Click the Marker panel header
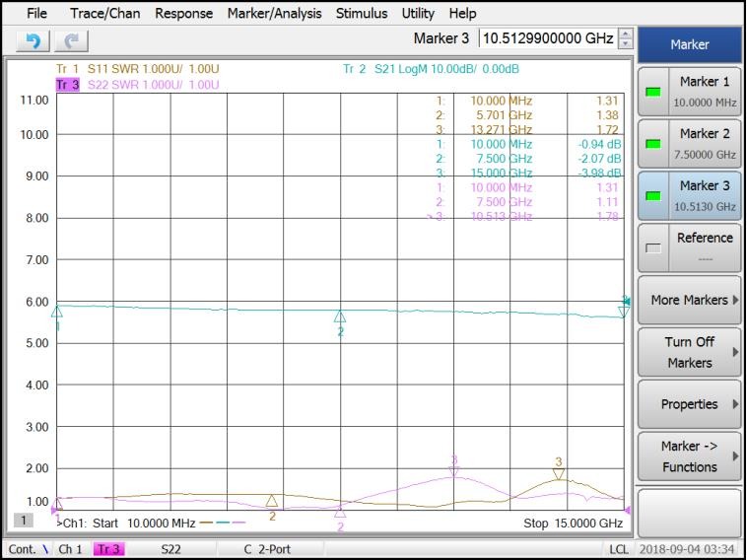Image resolution: width=747 pixels, height=560 pixels. tap(690, 44)
